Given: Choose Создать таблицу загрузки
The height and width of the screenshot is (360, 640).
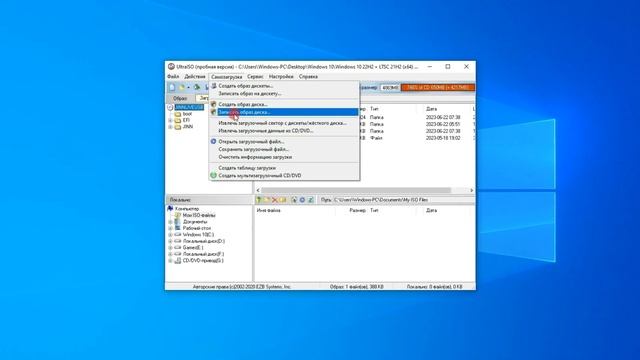Looking at the screenshot, I should click(x=284, y=168).
